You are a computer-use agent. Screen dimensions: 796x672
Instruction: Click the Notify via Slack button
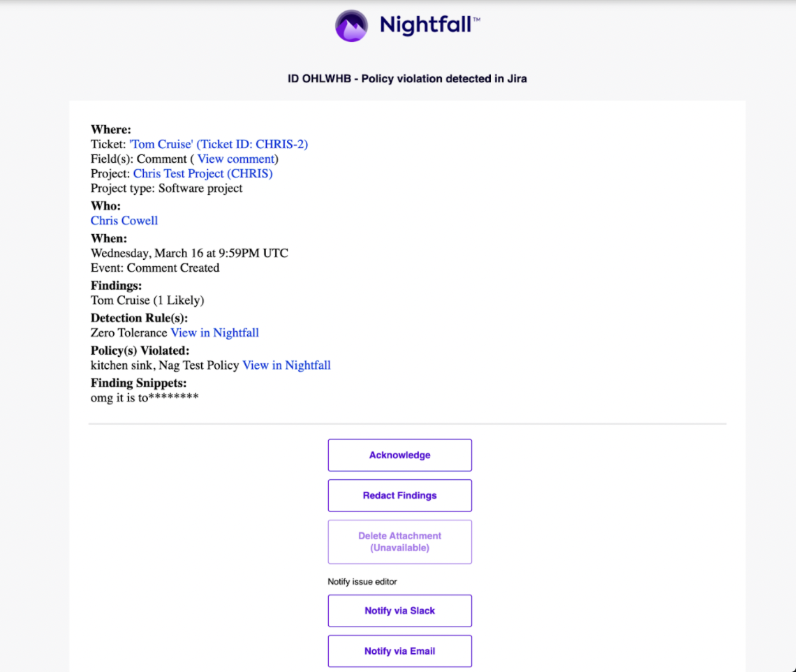click(400, 611)
